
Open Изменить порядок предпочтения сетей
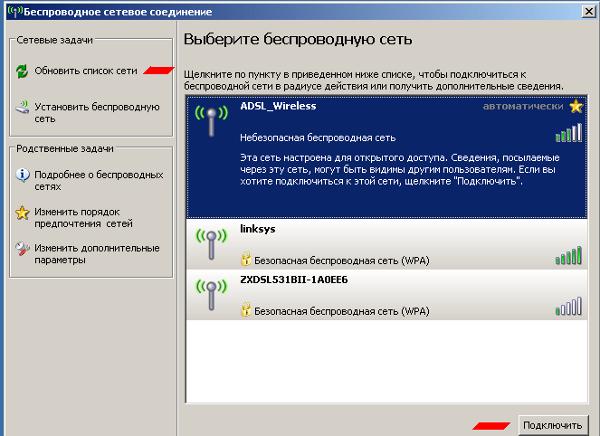[x=83, y=217]
